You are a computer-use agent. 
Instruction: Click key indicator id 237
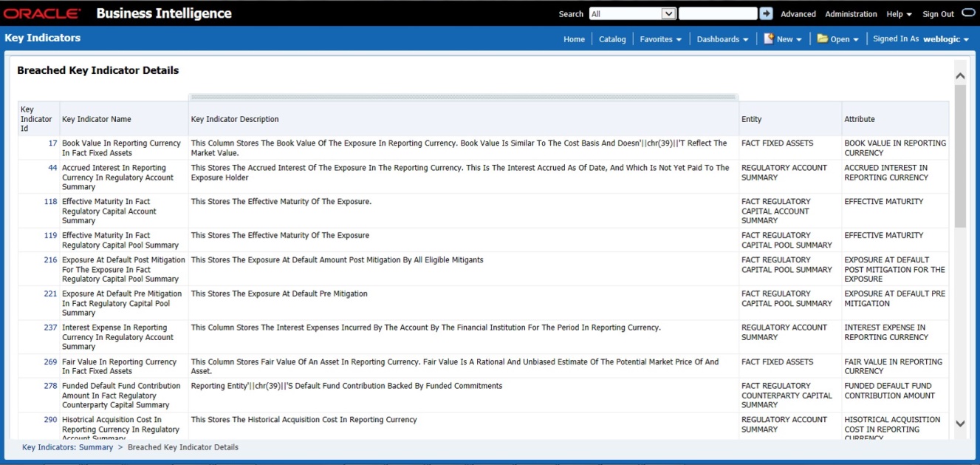pos(50,327)
